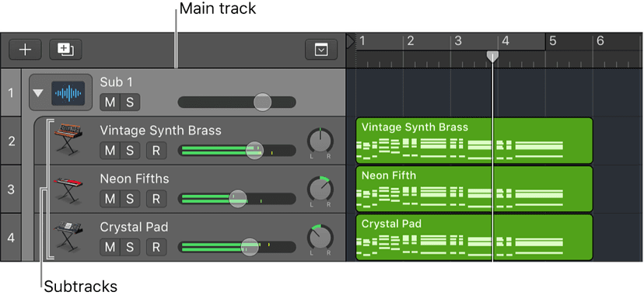Image resolution: width=644 pixels, height=299 pixels.
Task: Click bar 1 in the ruler
Action: point(362,41)
